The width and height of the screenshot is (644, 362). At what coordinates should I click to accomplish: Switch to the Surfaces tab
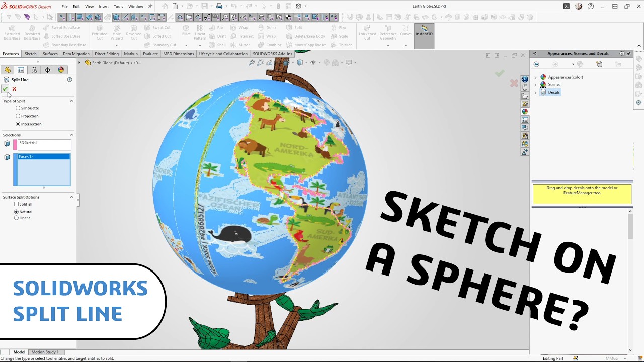pos(50,54)
